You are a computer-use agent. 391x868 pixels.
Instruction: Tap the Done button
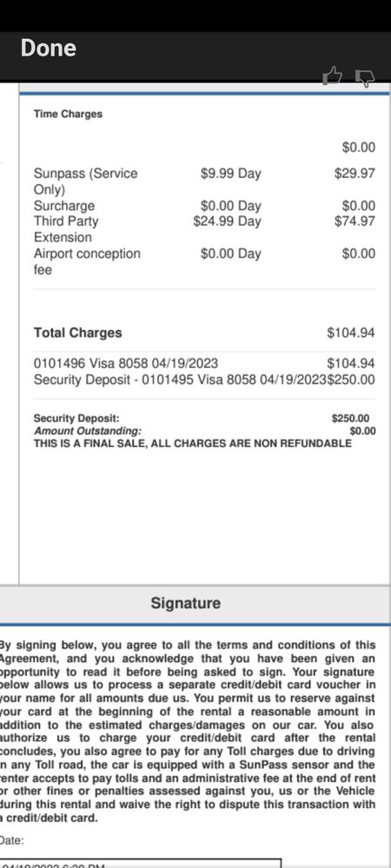(x=48, y=48)
